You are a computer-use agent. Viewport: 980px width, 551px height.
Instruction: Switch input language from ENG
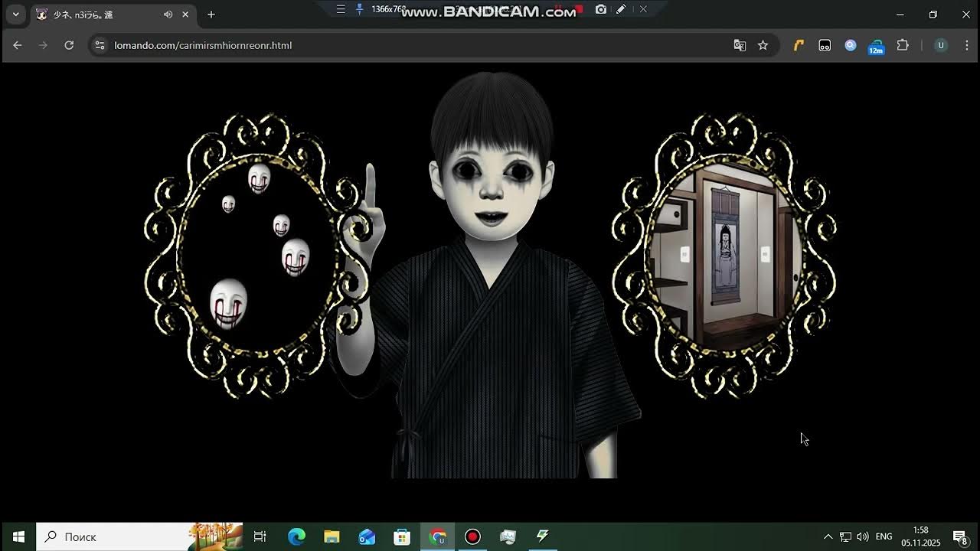pyautogui.click(x=884, y=536)
